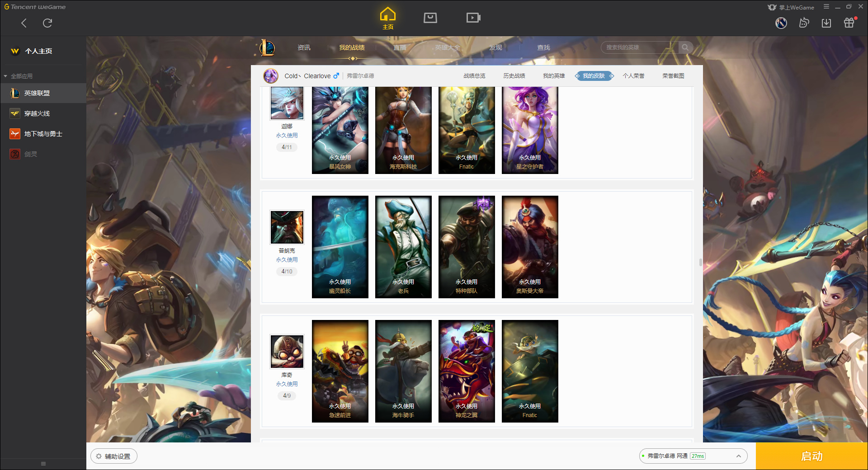The image size is (868, 470).
Task: Open the 海牛骑手 skin card
Action: point(403,371)
